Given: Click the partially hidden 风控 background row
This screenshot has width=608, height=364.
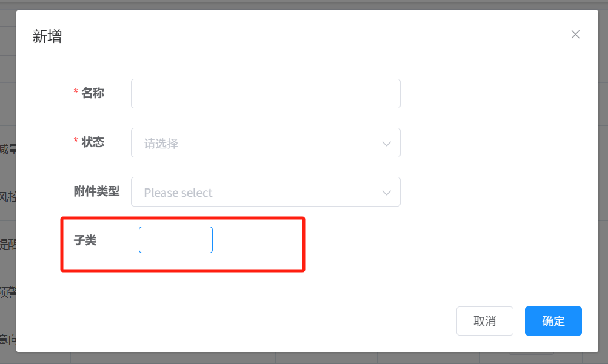Looking at the screenshot, I should click(x=8, y=196).
